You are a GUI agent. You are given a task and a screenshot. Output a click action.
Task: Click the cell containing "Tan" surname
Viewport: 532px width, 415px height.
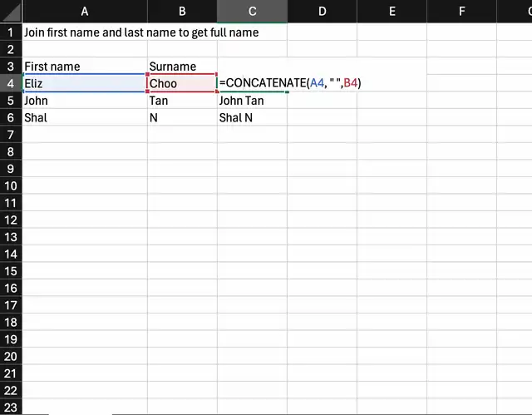[182, 101]
